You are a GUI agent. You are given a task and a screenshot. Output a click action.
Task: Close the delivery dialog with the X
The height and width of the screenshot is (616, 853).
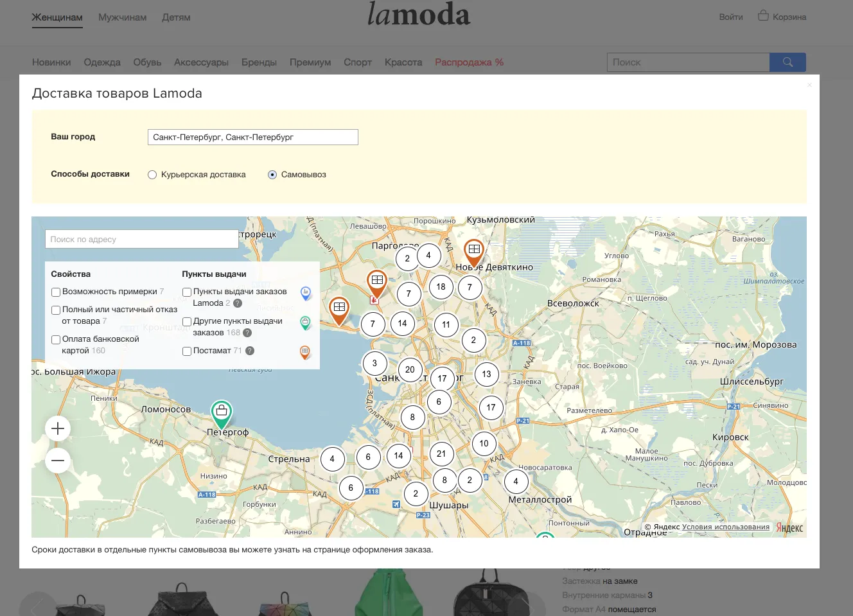(809, 85)
